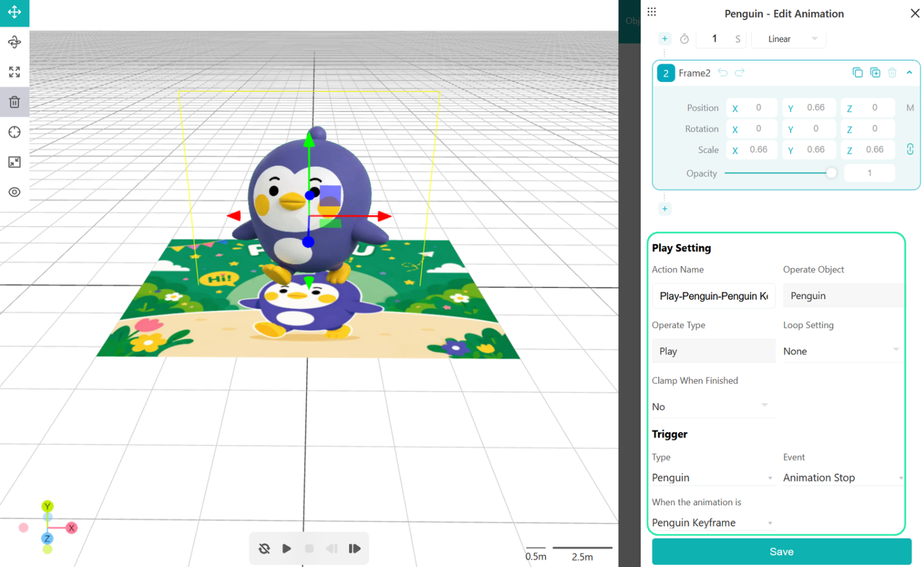Click the Opacity value field

point(869,173)
